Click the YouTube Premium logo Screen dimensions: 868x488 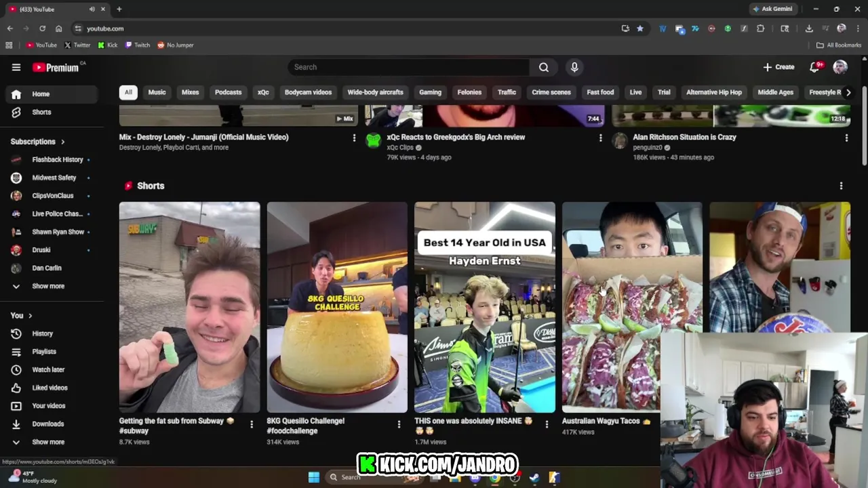tap(57, 67)
